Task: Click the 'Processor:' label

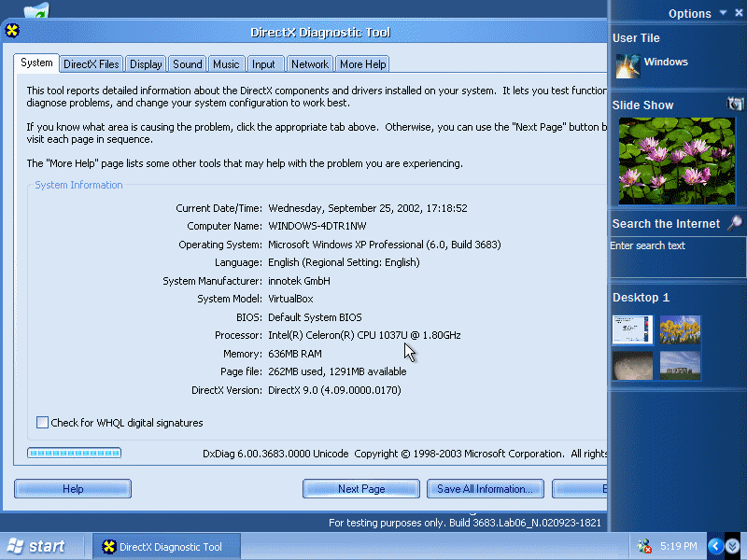Action: [239, 335]
